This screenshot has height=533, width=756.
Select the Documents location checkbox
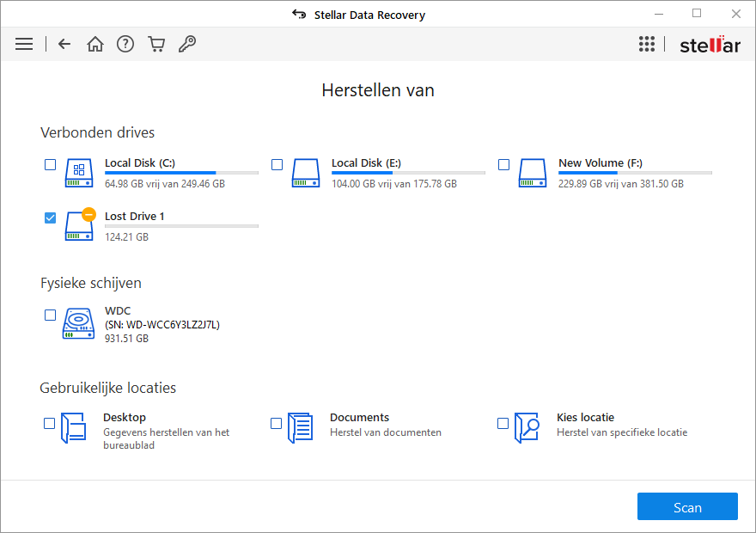[277, 423]
